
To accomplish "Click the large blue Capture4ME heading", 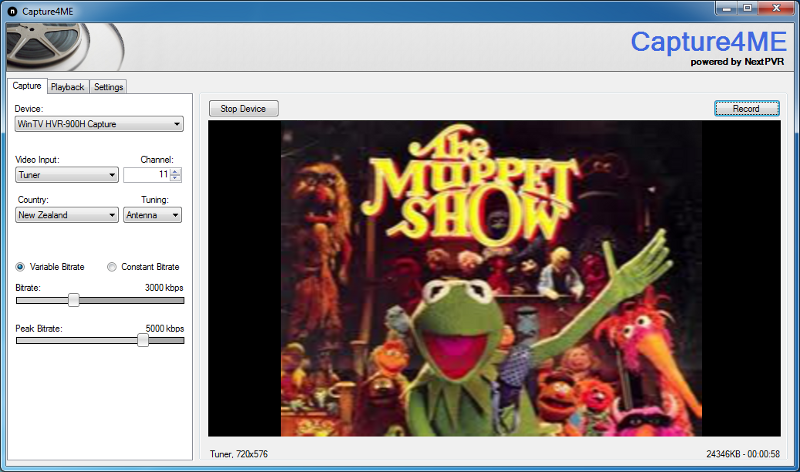I will (709, 42).
